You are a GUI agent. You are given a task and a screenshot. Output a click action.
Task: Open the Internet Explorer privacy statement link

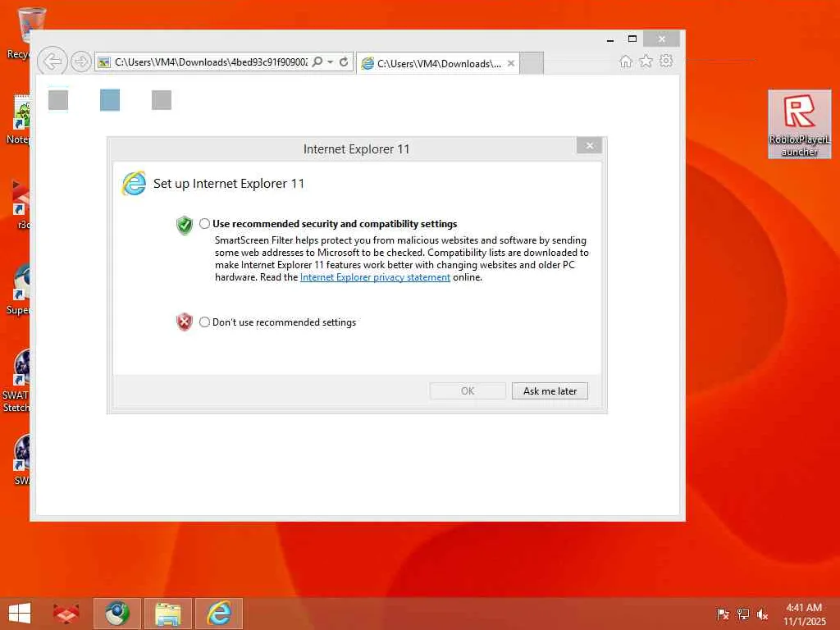(375, 277)
